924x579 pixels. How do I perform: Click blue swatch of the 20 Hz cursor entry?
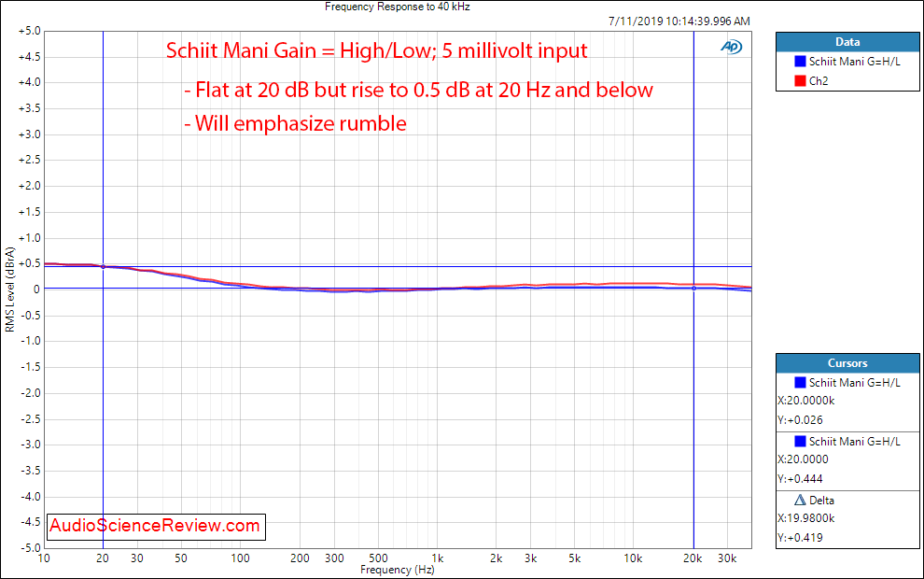click(x=800, y=441)
